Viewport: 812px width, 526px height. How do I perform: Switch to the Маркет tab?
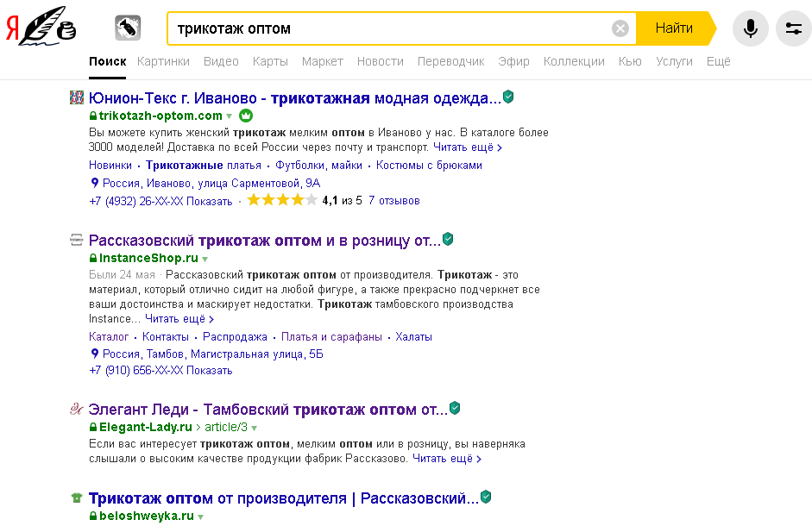(x=324, y=61)
